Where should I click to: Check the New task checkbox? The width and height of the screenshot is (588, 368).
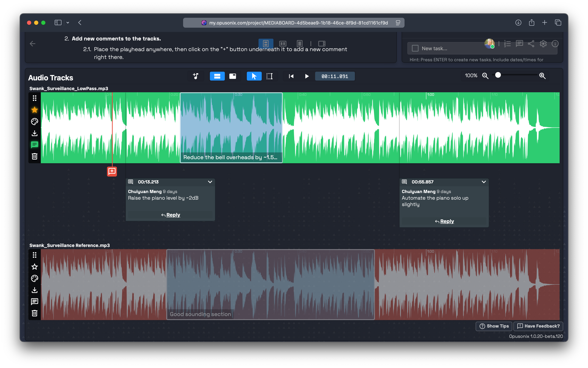pos(415,48)
